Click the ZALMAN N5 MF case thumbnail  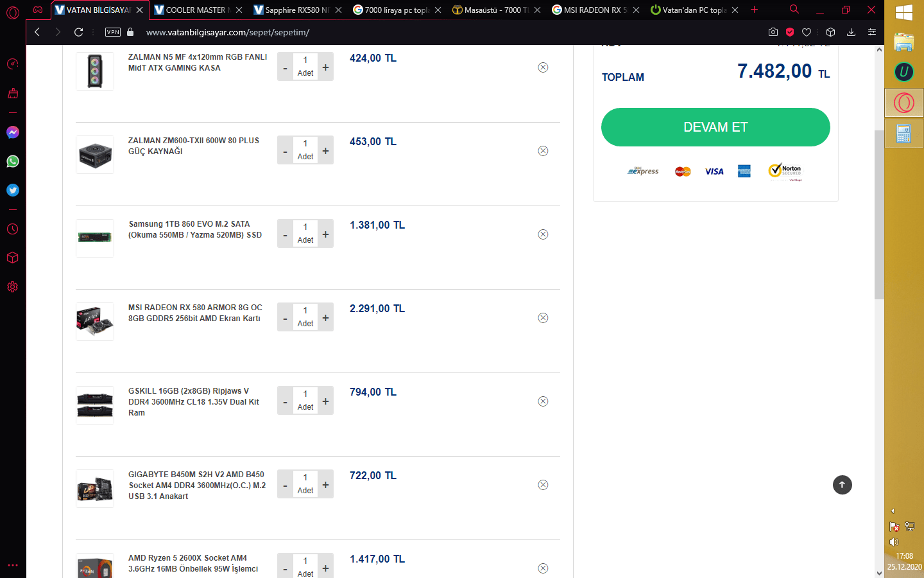pos(95,71)
